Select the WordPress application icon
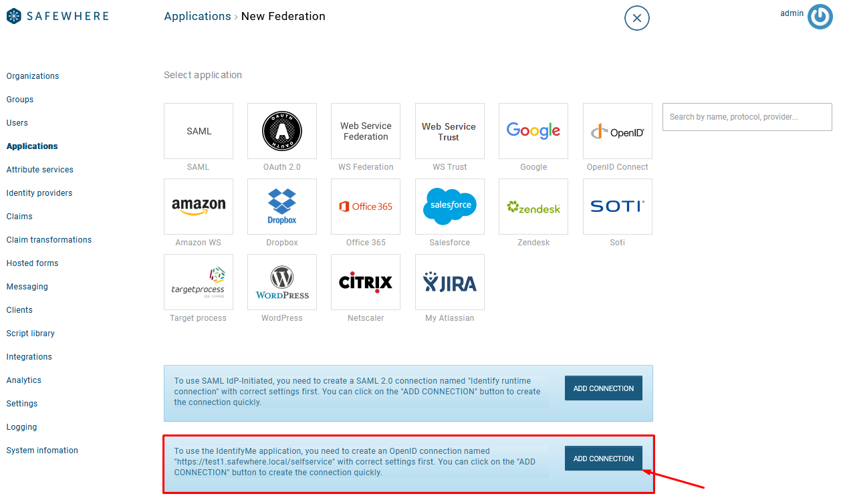The height and width of the screenshot is (504, 841). 281,282
